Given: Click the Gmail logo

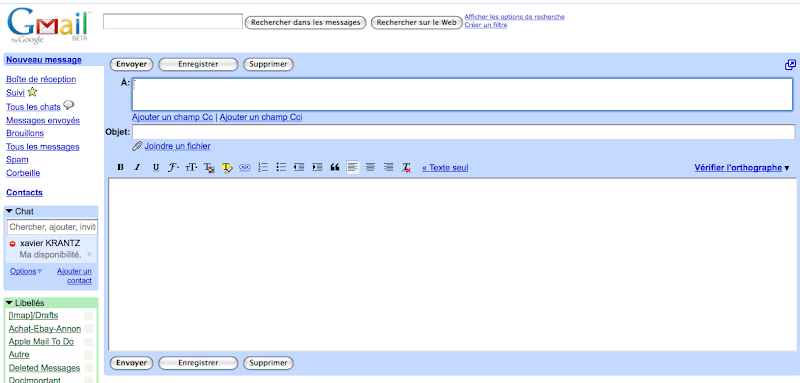Looking at the screenshot, I should pyautogui.click(x=48, y=25).
